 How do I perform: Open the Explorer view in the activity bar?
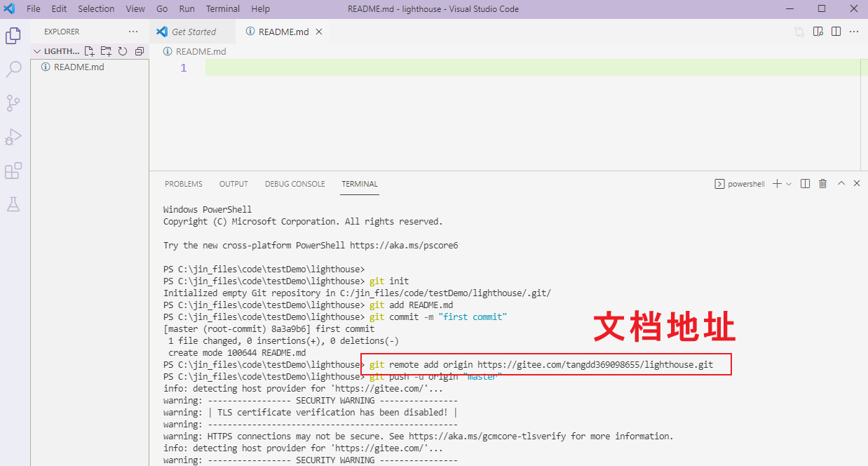point(13,35)
